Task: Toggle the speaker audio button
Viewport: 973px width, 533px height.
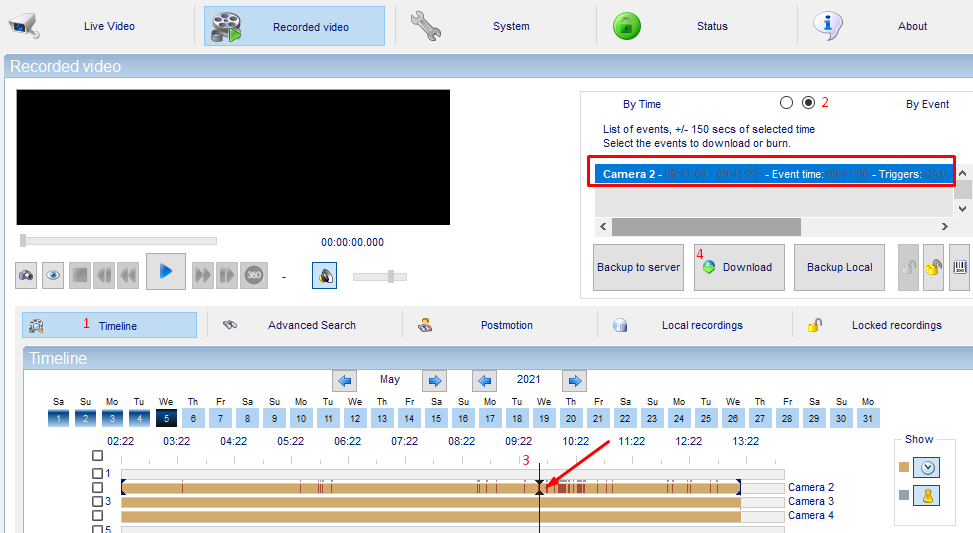Action: [x=325, y=275]
